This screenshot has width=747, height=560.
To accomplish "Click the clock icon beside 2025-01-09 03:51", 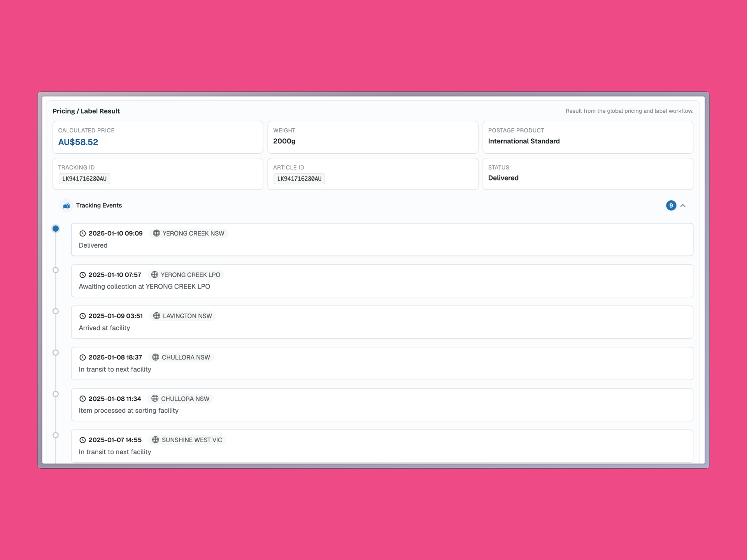I will [82, 316].
